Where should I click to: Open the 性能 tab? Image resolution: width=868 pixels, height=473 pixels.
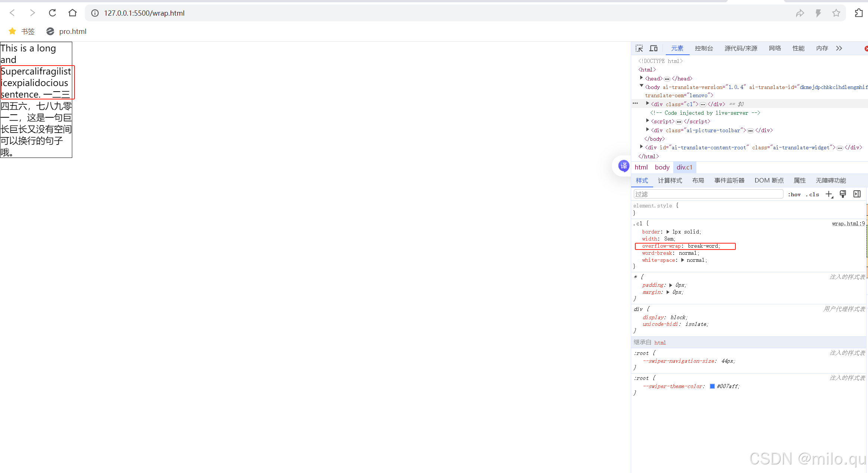798,48
